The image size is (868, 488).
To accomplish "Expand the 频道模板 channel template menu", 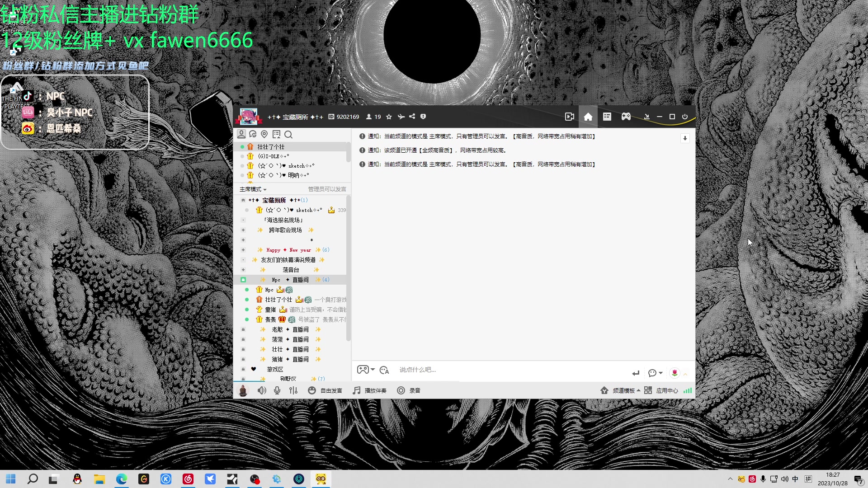I will (x=626, y=390).
